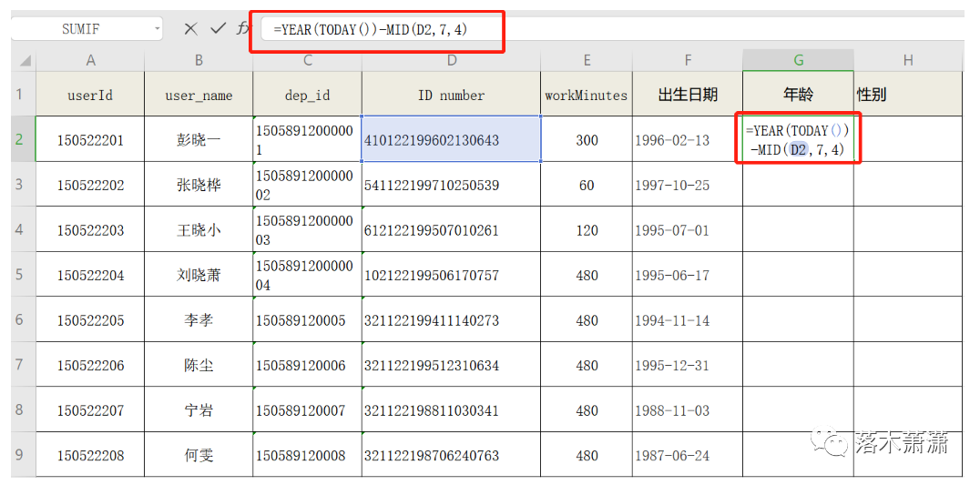Select birth date cell 1988-11-03

tap(688, 409)
